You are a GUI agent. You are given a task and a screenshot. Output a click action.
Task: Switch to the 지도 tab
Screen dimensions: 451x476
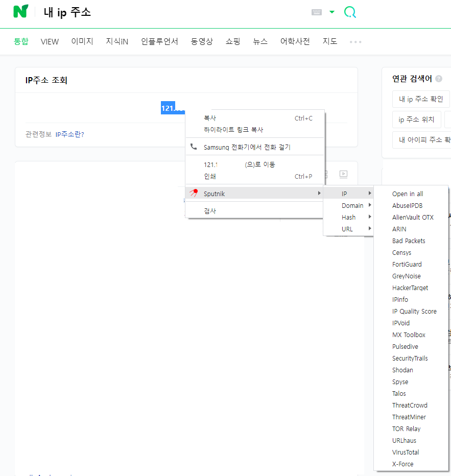click(x=330, y=41)
